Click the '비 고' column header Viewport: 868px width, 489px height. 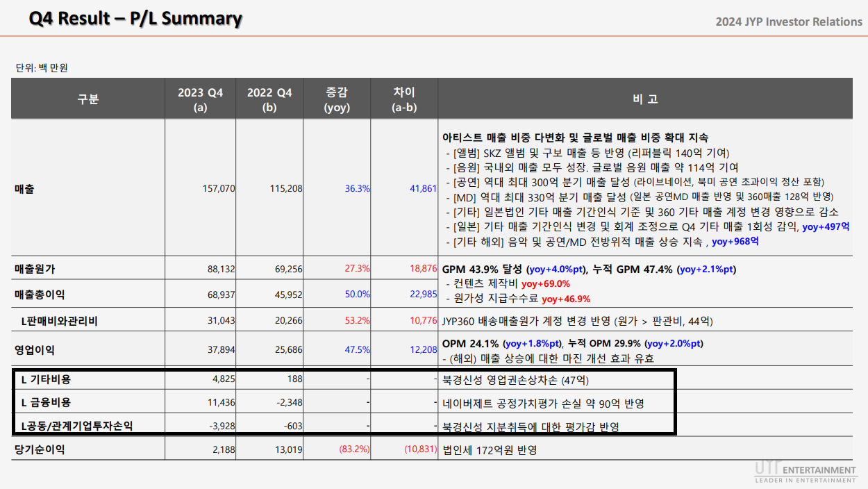tap(645, 99)
